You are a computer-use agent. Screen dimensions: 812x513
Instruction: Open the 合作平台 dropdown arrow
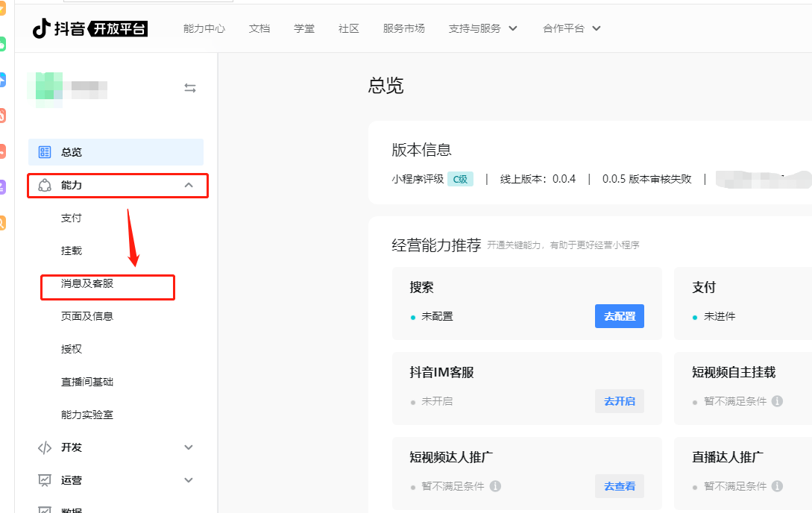(x=596, y=28)
